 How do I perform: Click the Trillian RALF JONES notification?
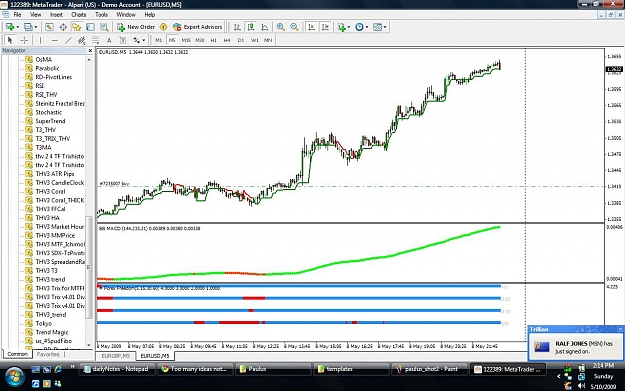click(x=576, y=347)
